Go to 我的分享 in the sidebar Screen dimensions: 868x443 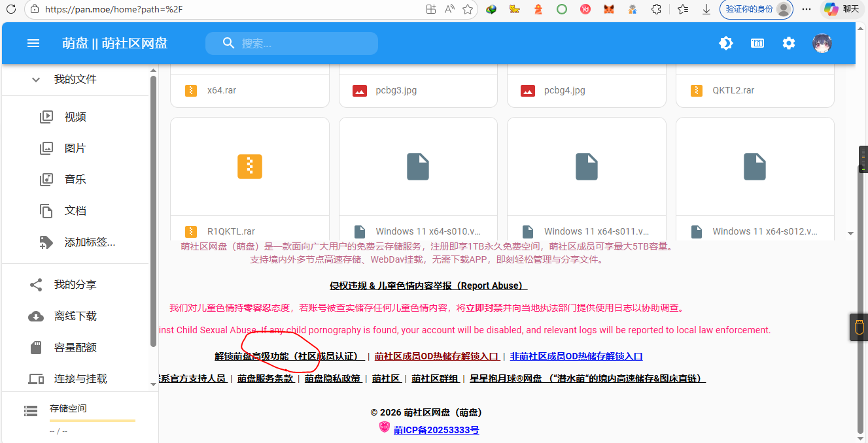click(x=75, y=285)
